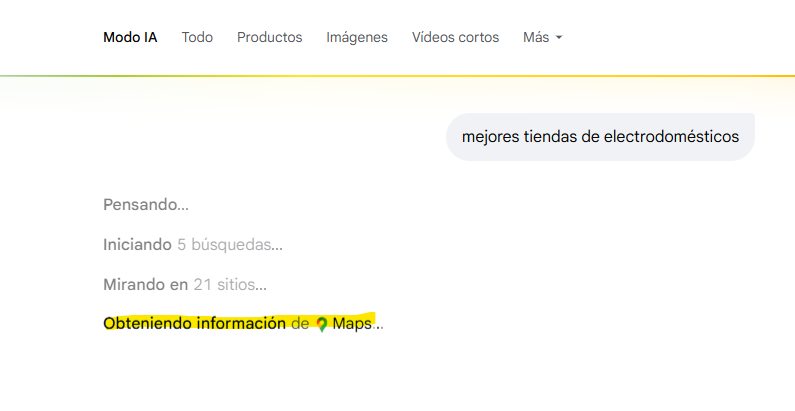This screenshot has width=795, height=411.
Task: Switch to the Modo IA tab
Action: (130, 37)
